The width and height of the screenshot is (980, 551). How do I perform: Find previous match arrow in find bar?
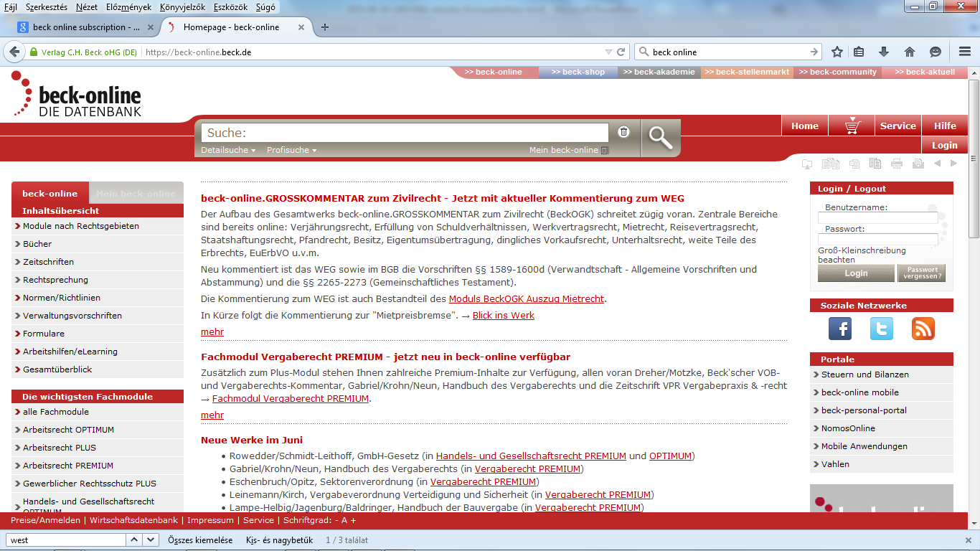pyautogui.click(x=134, y=540)
